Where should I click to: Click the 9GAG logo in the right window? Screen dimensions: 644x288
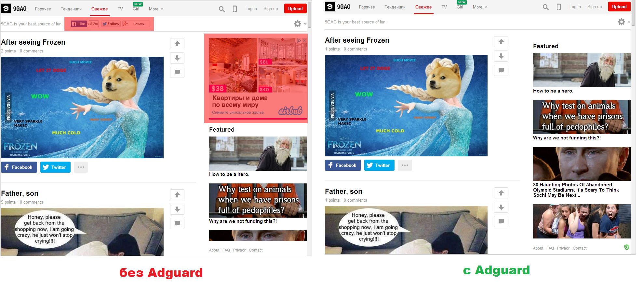[338, 7]
